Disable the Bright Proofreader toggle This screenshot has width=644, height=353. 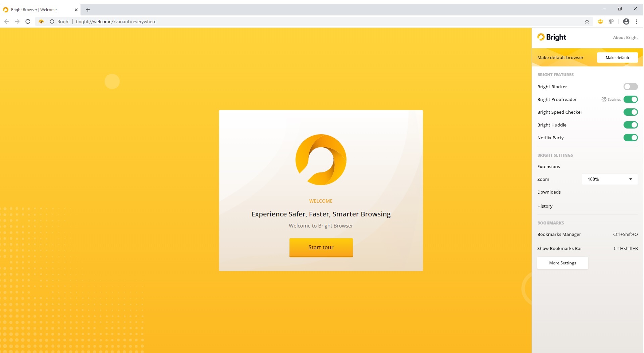631,99
